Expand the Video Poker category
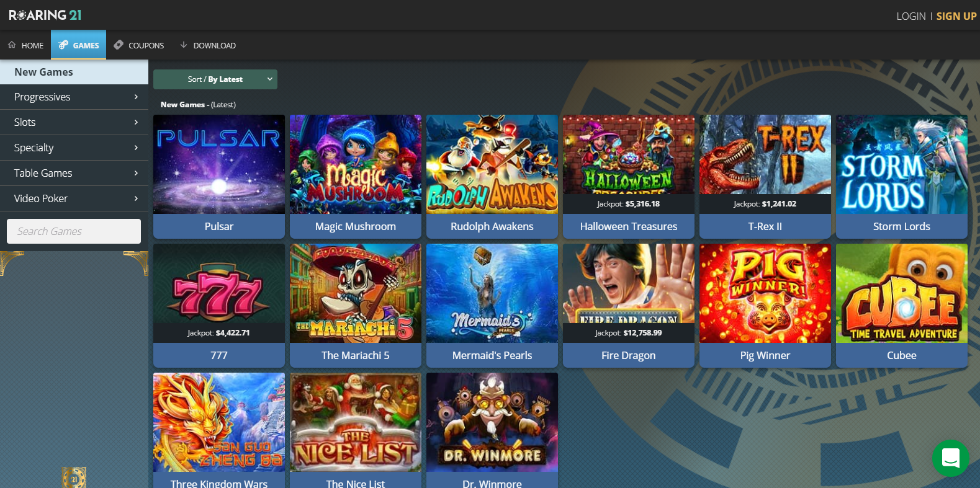 [74, 198]
